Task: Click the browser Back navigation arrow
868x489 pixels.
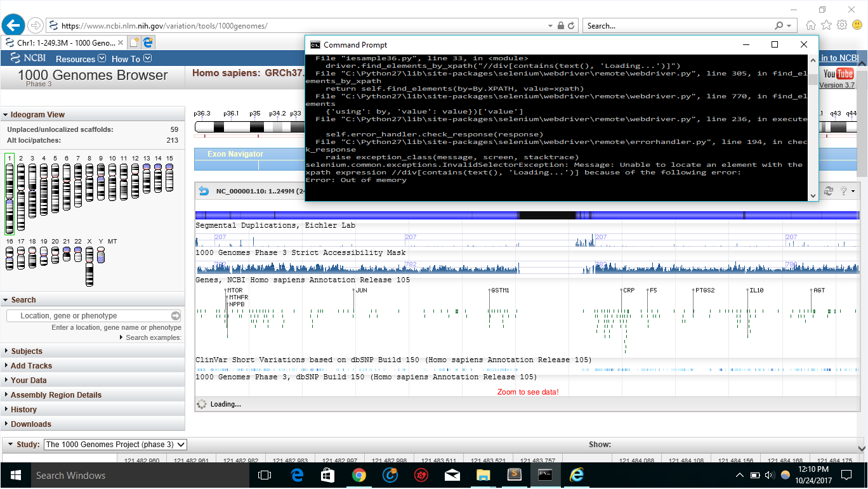Action: click(x=13, y=25)
